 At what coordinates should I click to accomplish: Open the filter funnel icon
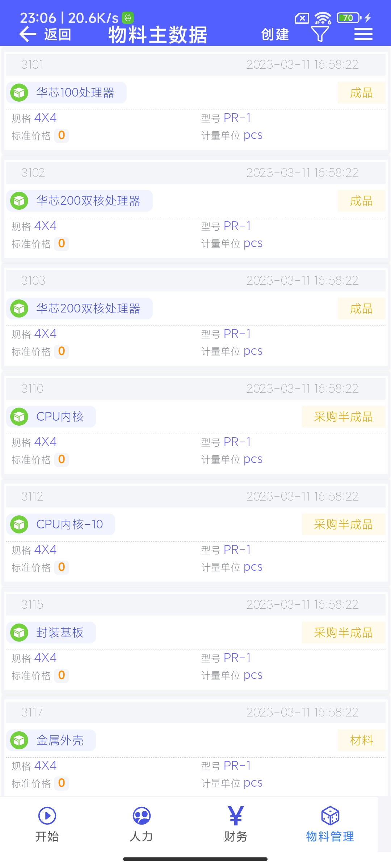click(x=320, y=34)
